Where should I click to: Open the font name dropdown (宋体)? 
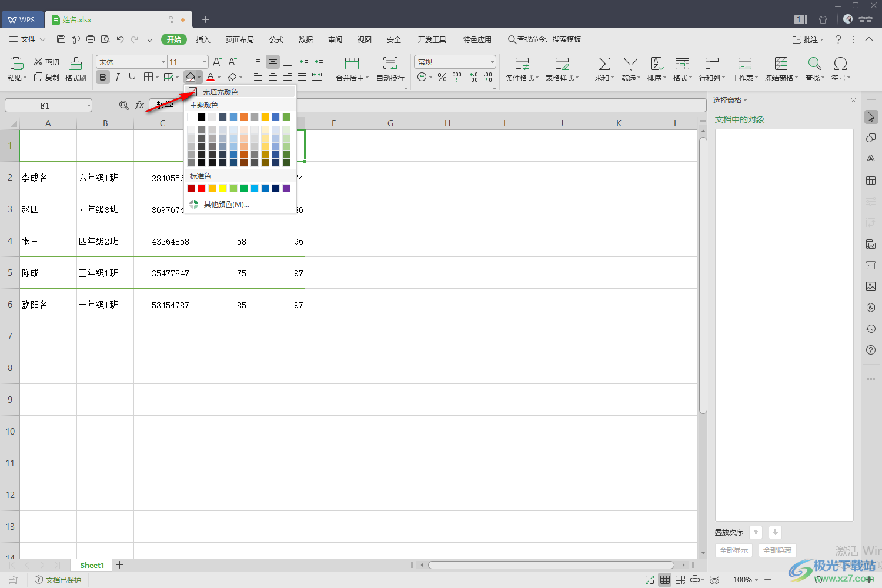click(x=163, y=62)
